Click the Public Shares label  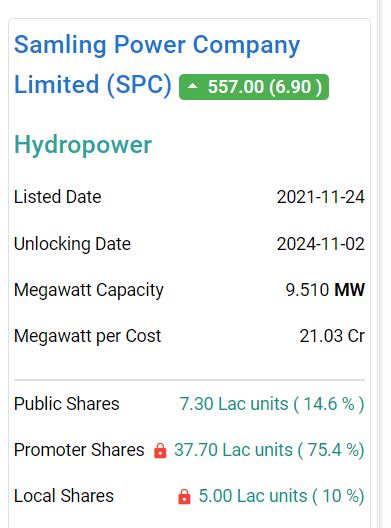coord(66,404)
